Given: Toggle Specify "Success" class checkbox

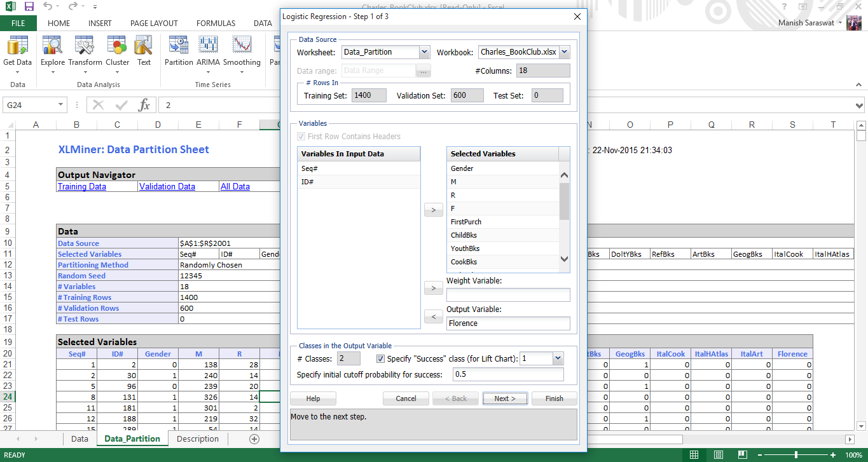Looking at the screenshot, I should point(381,358).
